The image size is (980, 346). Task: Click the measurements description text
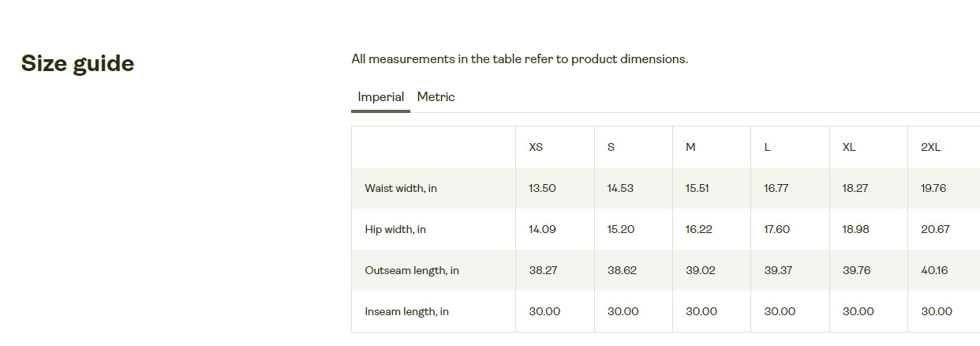coord(519,59)
